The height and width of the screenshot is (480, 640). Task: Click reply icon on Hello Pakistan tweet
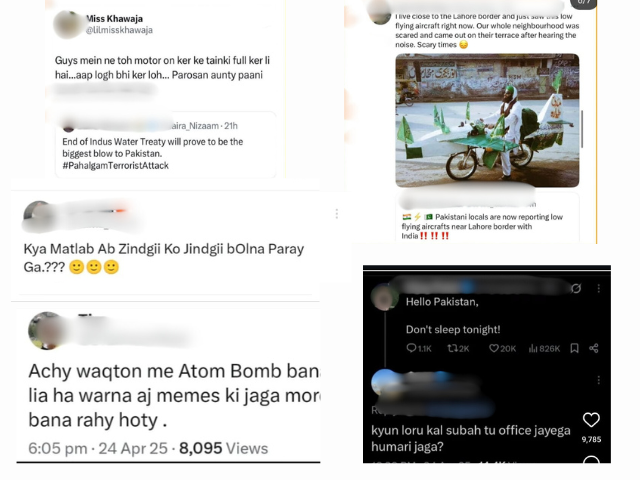pos(411,348)
